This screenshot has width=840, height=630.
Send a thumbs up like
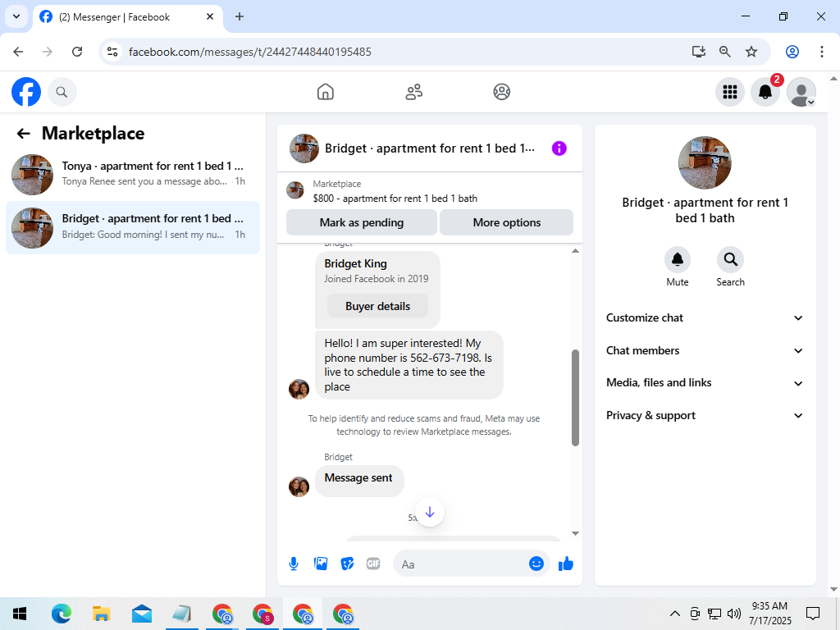tap(566, 564)
